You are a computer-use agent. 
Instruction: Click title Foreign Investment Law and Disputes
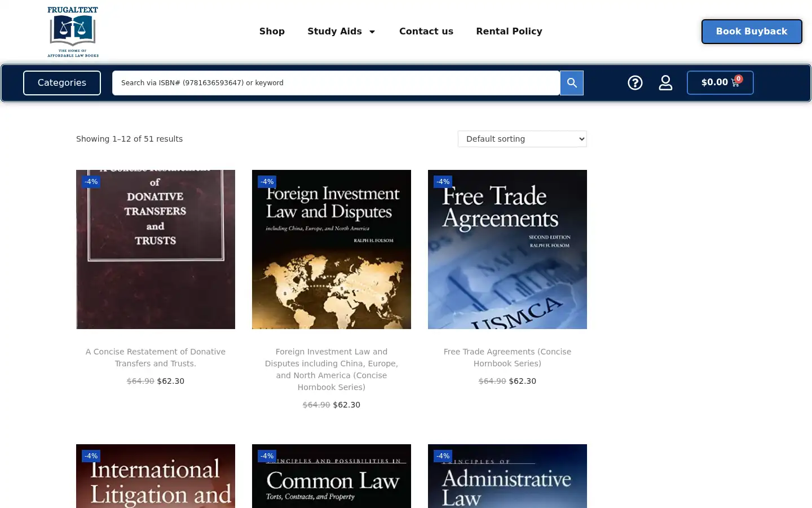point(332,369)
